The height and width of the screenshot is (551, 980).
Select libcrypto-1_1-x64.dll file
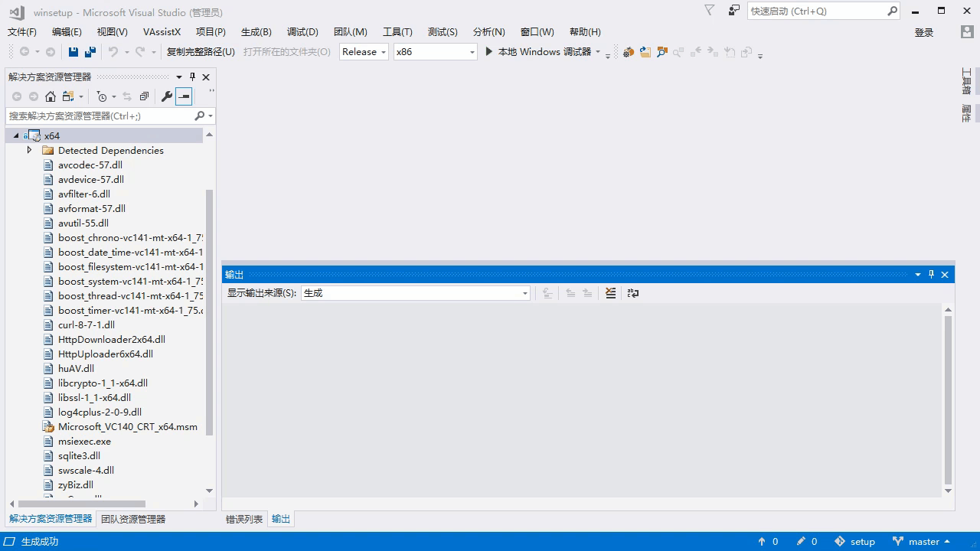(103, 383)
